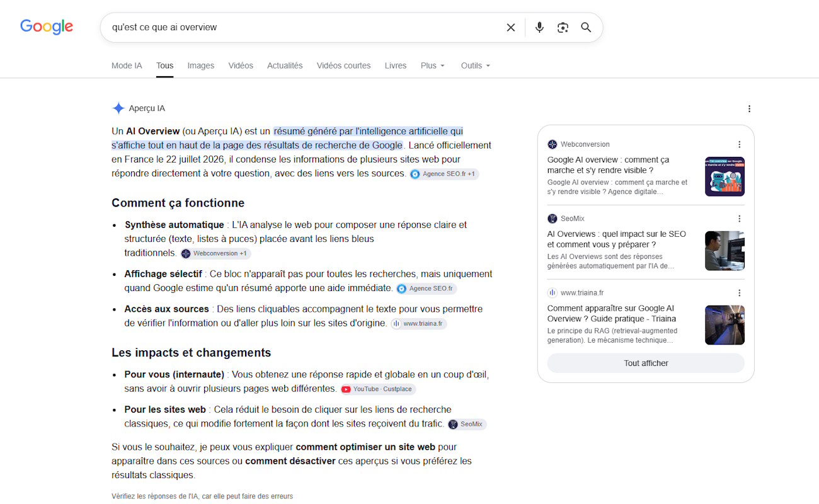The width and height of the screenshot is (819, 504).
Task: Click the SeoMix favicon in the sources panel
Action: point(553,219)
